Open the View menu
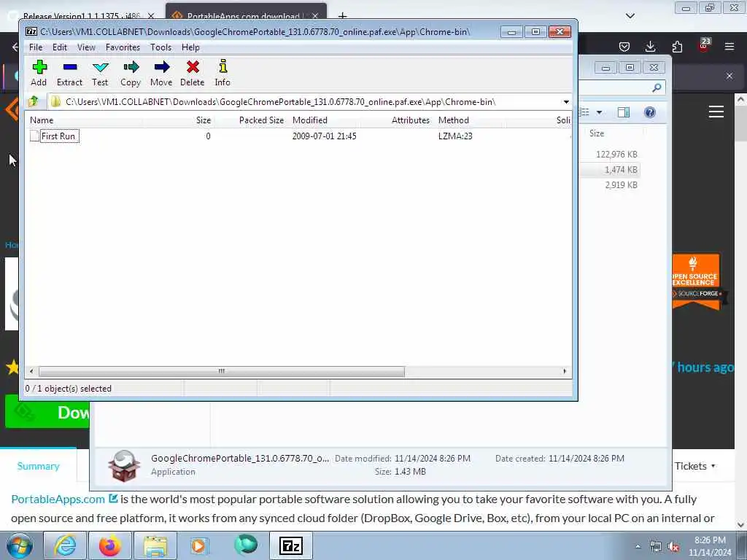Screen dimensions: 747x560 click(x=86, y=47)
